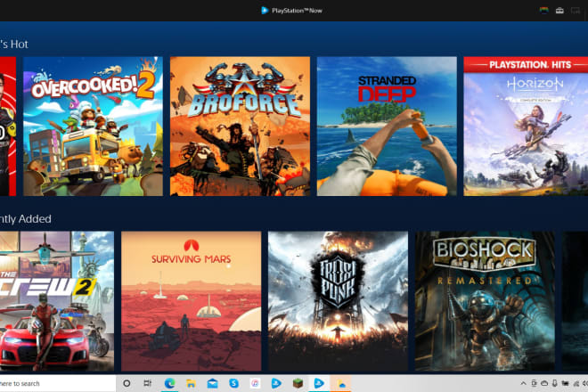588x392 pixels.
Task: Click the orange-highlighted photos taskbar icon
Action: pyautogui.click(x=341, y=383)
